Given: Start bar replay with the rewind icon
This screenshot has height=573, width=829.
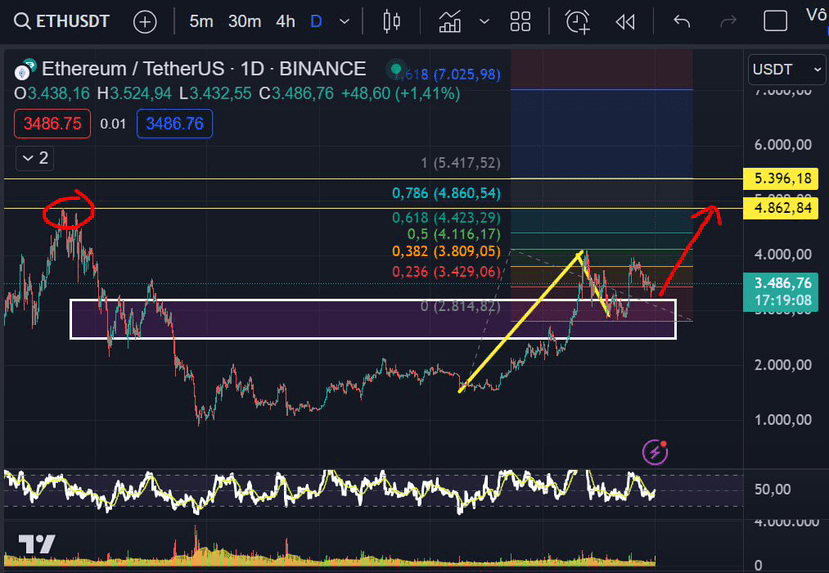Looking at the screenshot, I should (625, 22).
